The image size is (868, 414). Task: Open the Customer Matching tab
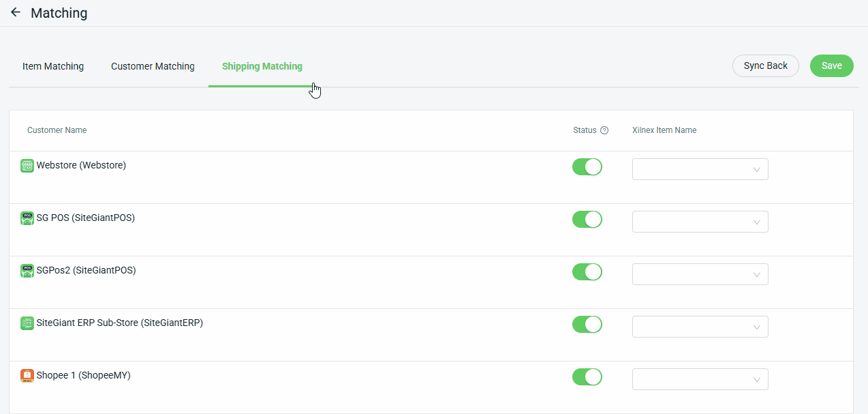(x=153, y=66)
